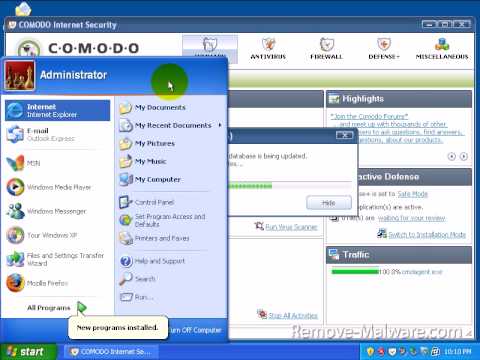Close the database update dialog
Image resolution: width=480 pixels, height=360 pixels.
click(344, 135)
